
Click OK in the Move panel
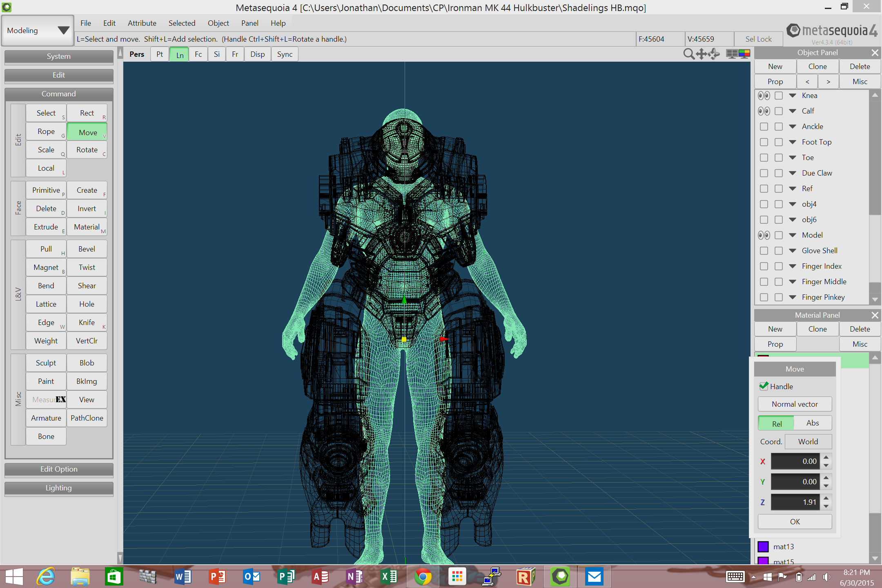point(795,522)
